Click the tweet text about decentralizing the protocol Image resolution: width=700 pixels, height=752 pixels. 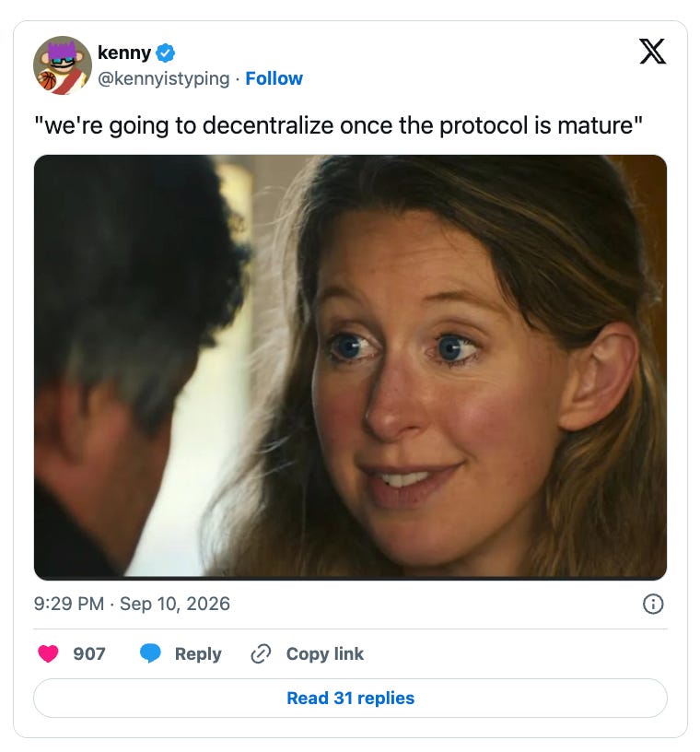tap(339, 125)
